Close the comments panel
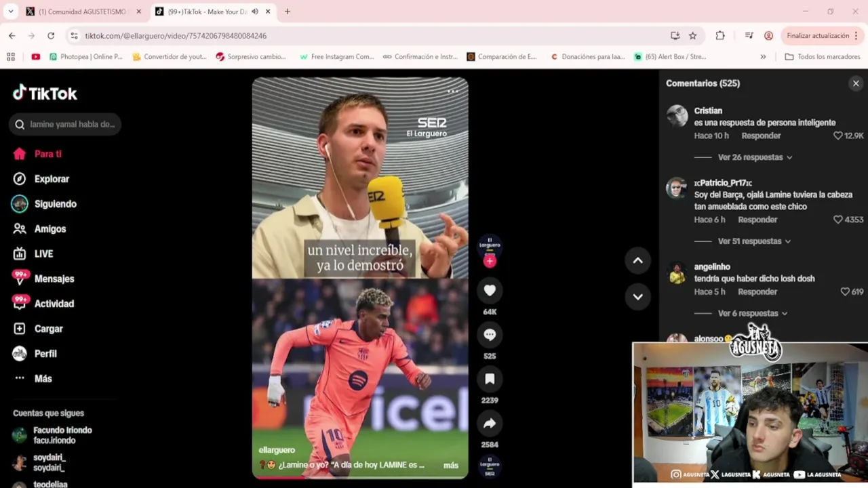The width and height of the screenshot is (868, 488). click(856, 83)
